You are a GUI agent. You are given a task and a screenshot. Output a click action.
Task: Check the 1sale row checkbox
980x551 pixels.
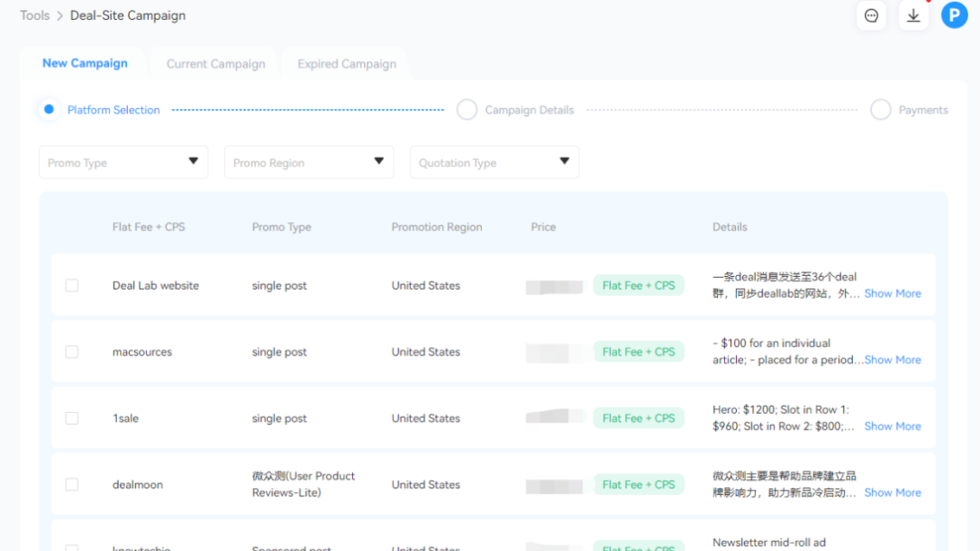pyautogui.click(x=72, y=418)
